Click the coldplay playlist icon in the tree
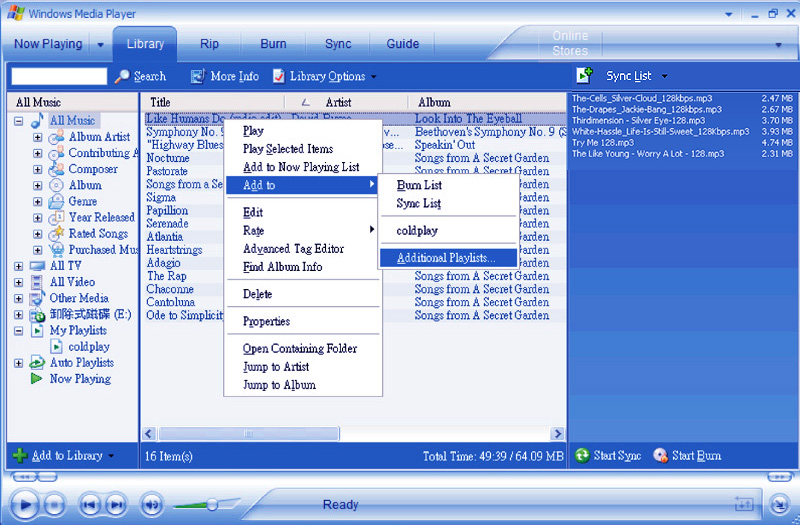Viewport: 800px width, 525px height. click(56, 347)
